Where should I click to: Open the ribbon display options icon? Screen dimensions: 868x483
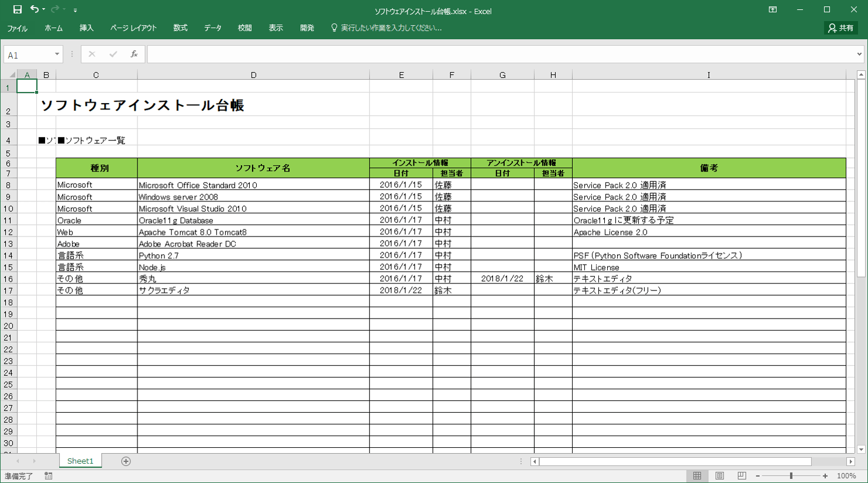click(x=773, y=10)
